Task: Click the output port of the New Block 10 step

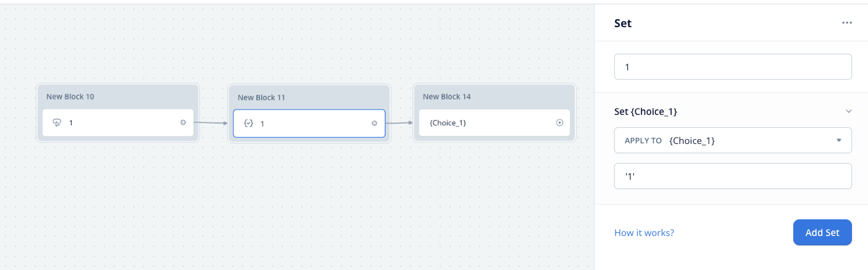Action: click(x=183, y=122)
